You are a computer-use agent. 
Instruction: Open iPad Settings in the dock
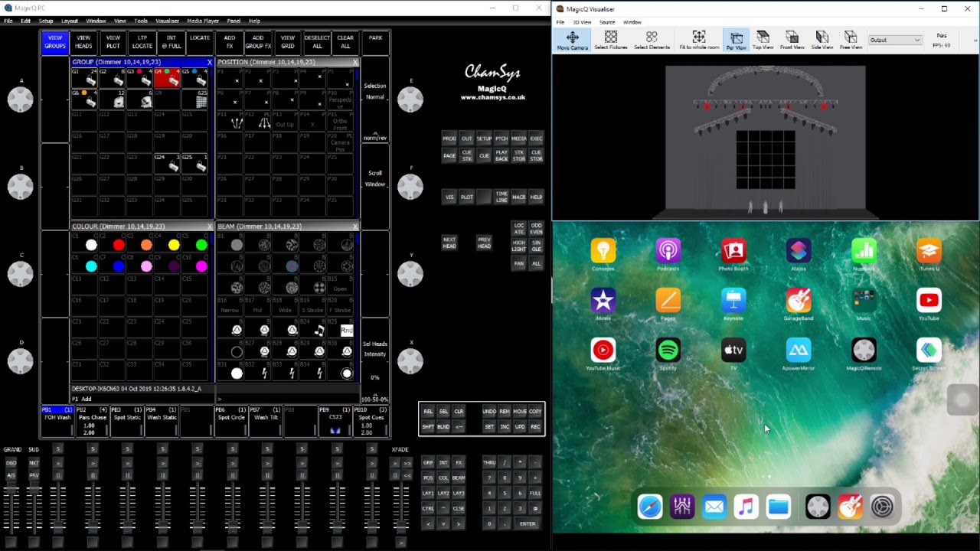[882, 507]
